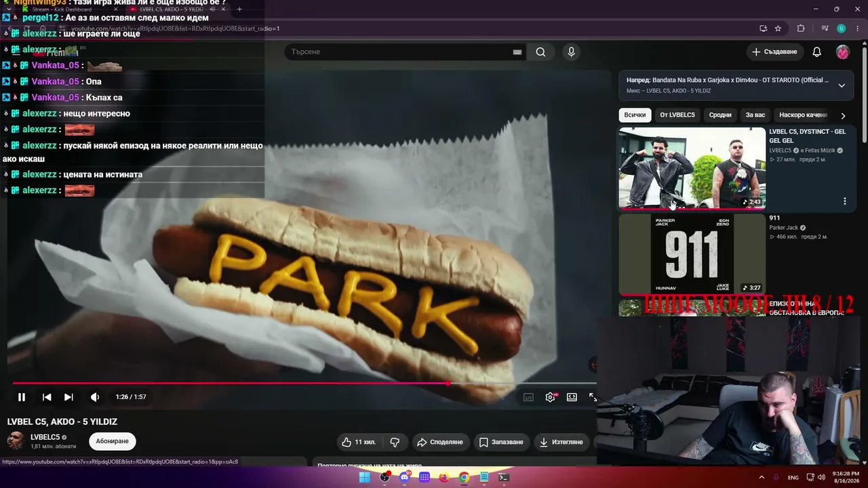The image size is (868, 488).
Task: Skip to next video in playlist
Action: pos(68,397)
